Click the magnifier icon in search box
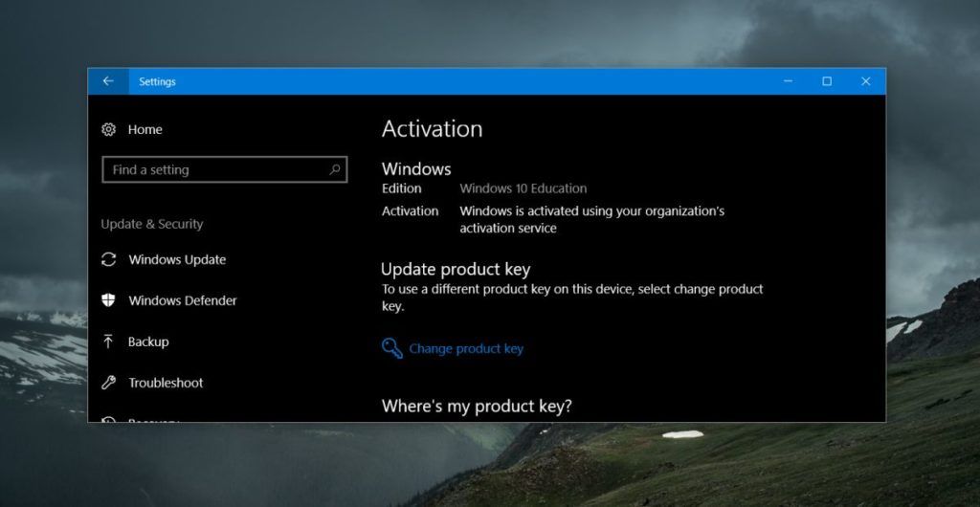 pos(335,169)
